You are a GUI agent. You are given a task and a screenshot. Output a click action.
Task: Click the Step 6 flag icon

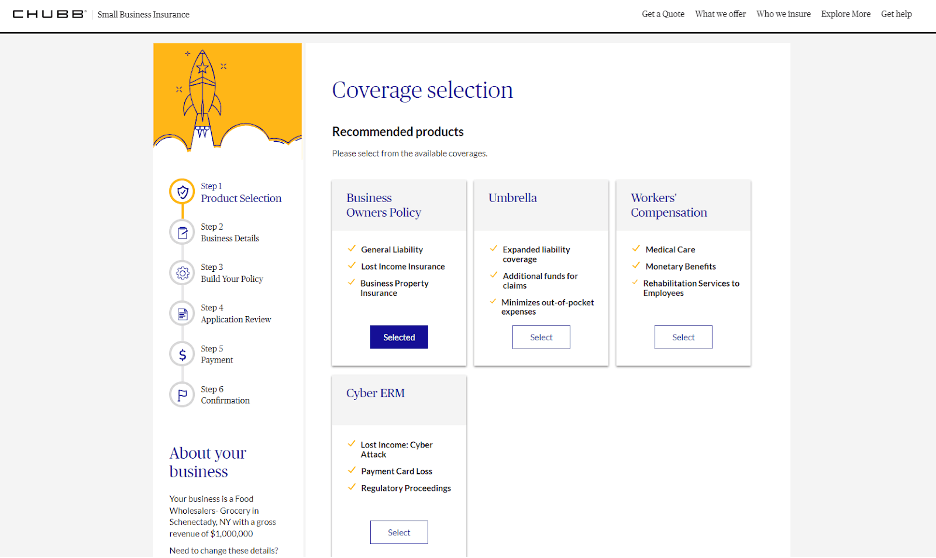pyautogui.click(x=182, y=395)
